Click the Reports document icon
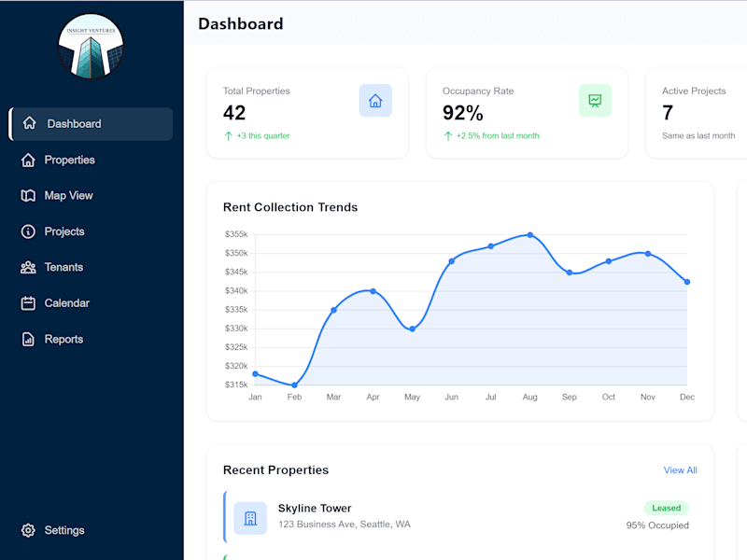This screenshot has width=747, height=560. (x=28, y=339)
